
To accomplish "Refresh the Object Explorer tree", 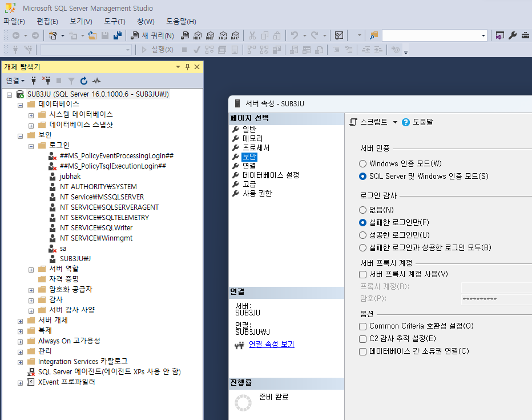I will click(x=84, y=81).
